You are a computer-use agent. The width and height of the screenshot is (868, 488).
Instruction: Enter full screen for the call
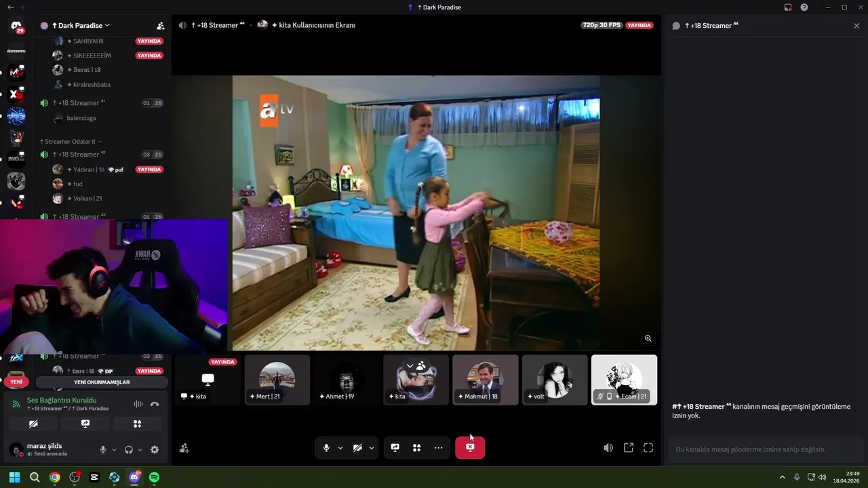[x=648, y=448]
